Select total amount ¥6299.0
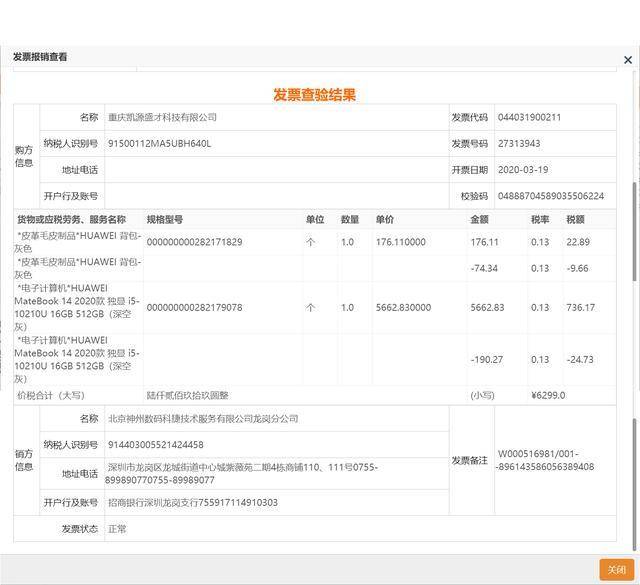 pyautogui.click(x=548, y=396)
